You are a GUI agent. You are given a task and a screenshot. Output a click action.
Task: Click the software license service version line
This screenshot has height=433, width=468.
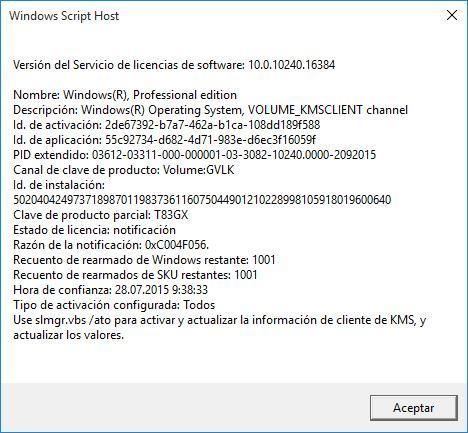174,65
